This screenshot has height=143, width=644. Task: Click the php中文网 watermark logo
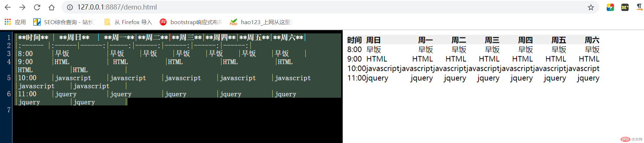coord(632,139)
